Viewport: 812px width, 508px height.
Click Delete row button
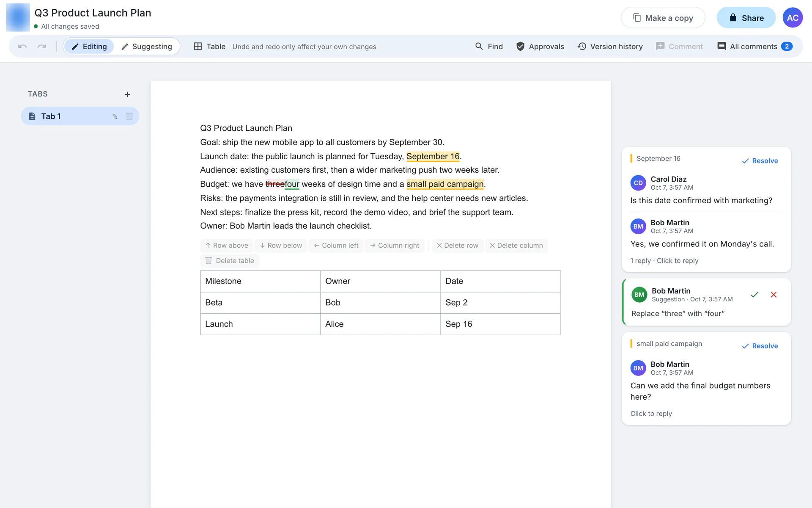click(457, 246)
